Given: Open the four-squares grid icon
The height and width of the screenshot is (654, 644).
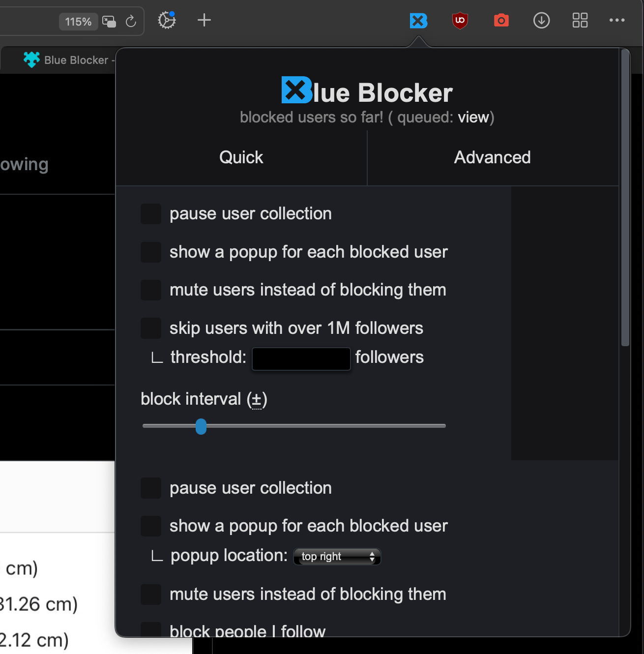Looking at the screenshot, I should (x=580, y=21).
